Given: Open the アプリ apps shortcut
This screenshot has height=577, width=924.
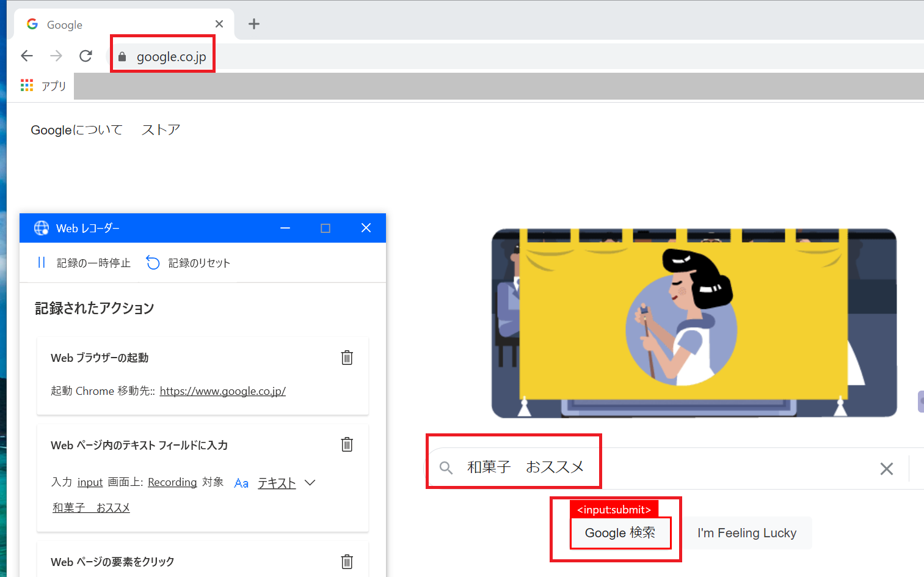Looking at the screenshot, I should click(x=43, y=86).
